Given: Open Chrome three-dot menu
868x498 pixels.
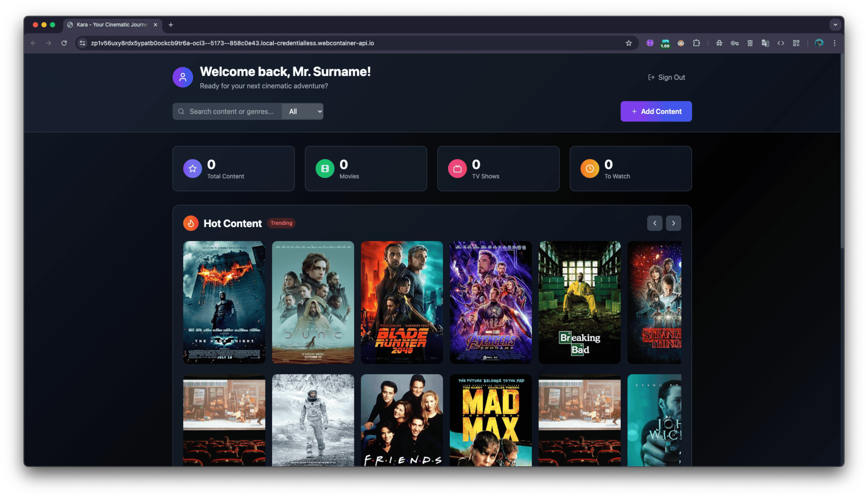Looking at the screenshot, I should click(834, 43).
